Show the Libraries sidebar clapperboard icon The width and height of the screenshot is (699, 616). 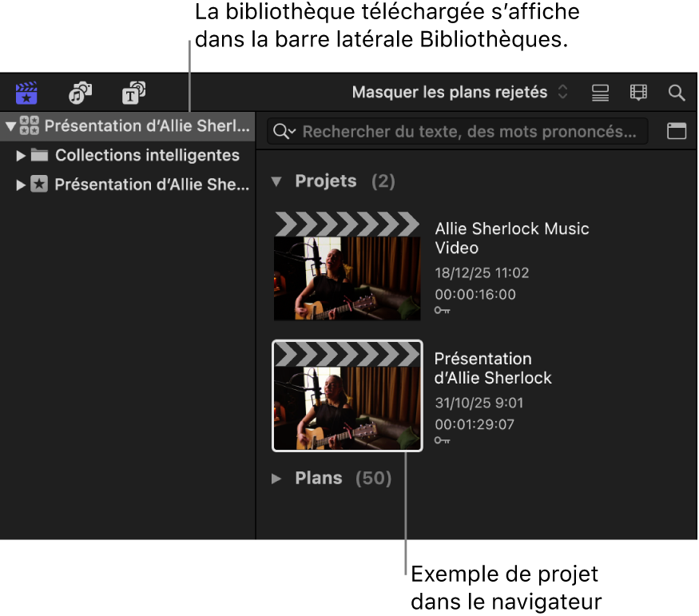tap(26, 93)
